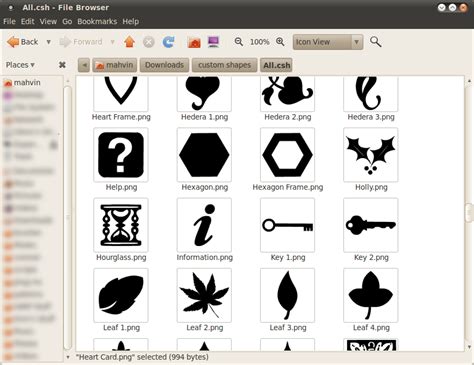Select the Heart Frame.png thumbnail
The width and height of the screenshot is (474, 365).
point(121,93)
